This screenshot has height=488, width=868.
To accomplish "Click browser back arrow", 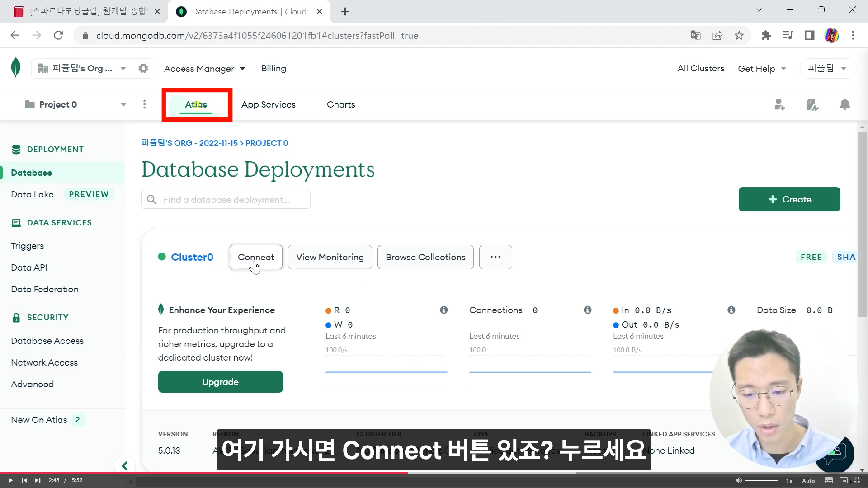I will [15, 35].
